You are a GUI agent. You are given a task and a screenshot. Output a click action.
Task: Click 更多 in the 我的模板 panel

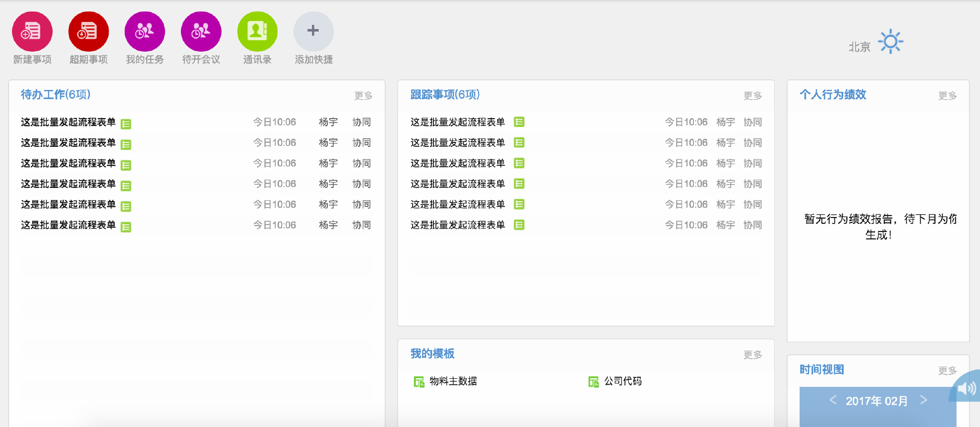coord(753,355)
